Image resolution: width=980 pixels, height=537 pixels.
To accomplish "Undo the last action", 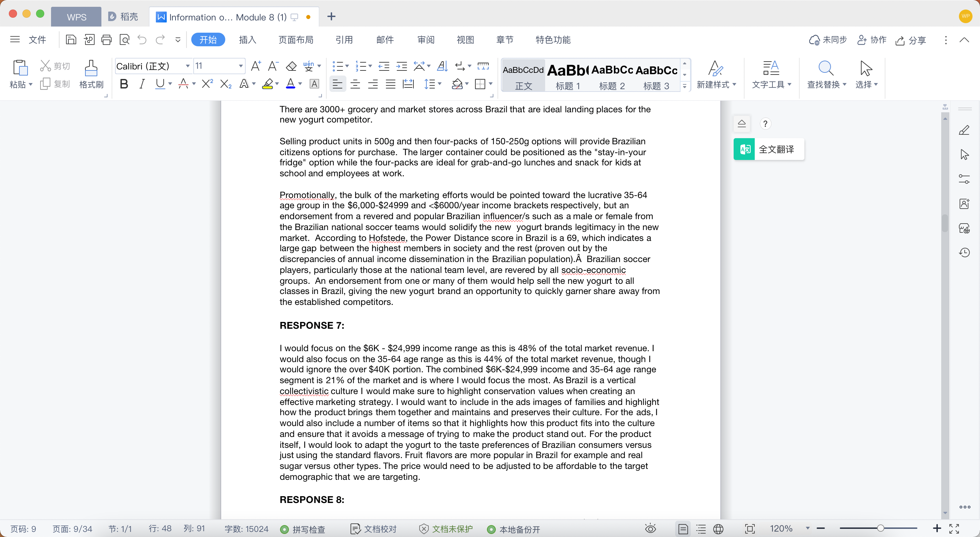I will 142,39.
